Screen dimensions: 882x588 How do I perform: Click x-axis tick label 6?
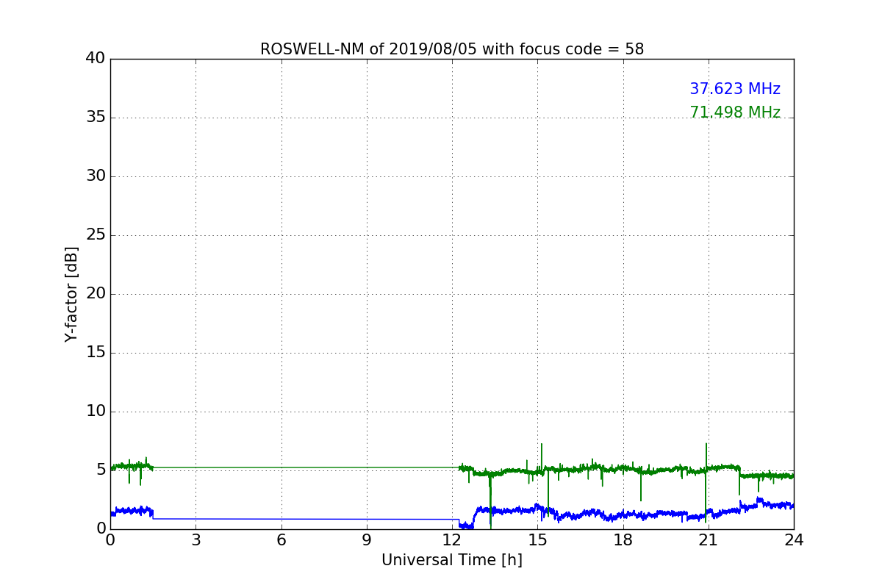click(282, 539)
